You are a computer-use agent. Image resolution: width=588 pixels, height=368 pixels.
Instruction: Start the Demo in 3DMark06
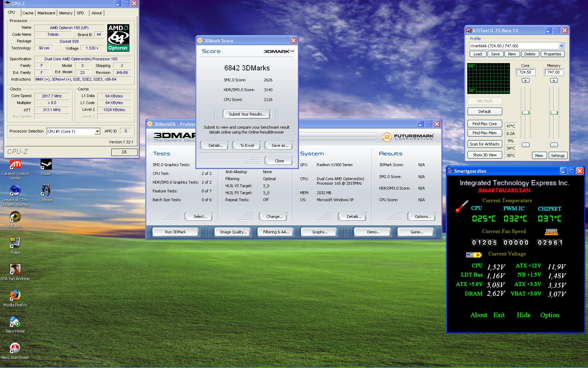tap(373, 232)
